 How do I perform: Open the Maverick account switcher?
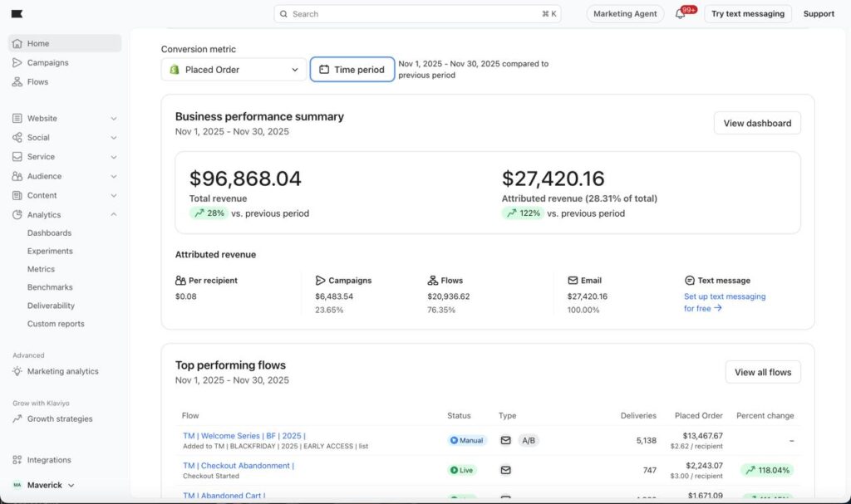[45, 485]
